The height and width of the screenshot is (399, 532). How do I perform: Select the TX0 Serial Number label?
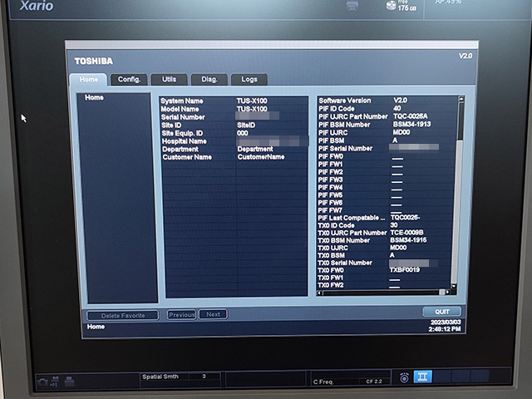[345, 263]
